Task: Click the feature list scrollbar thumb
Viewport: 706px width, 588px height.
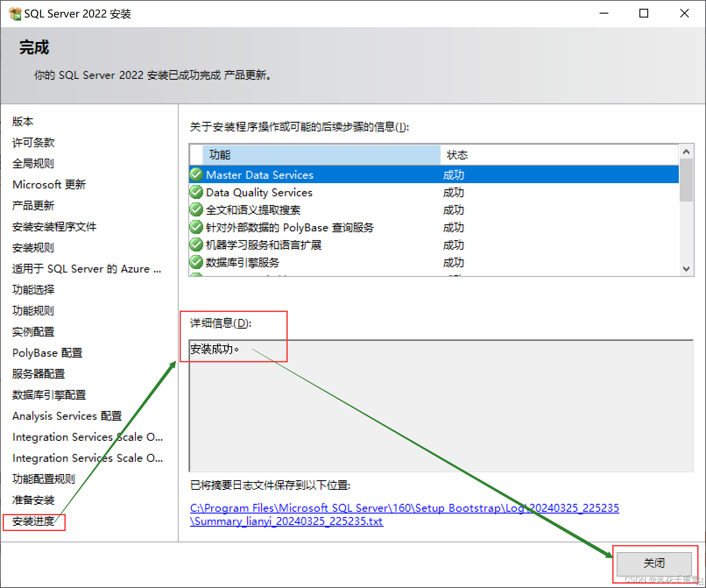Action: 686,180
